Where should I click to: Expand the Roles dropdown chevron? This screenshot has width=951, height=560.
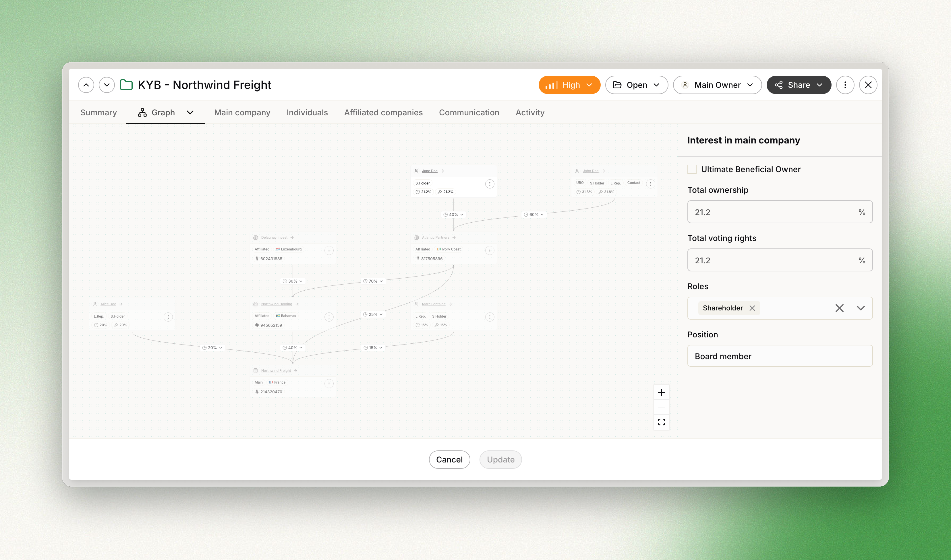point(861,308)
